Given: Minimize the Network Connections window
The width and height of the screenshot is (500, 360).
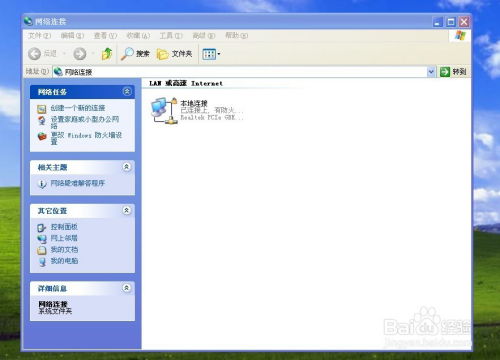Looking at the screenshot, I should click(438, 22).
